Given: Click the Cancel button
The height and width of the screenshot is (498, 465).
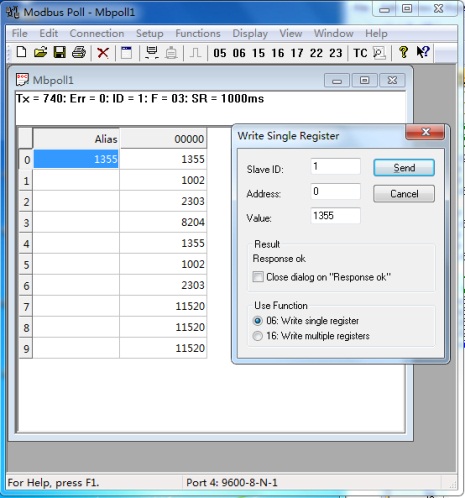Looking at the screenshot, I should tap(404, 194).
